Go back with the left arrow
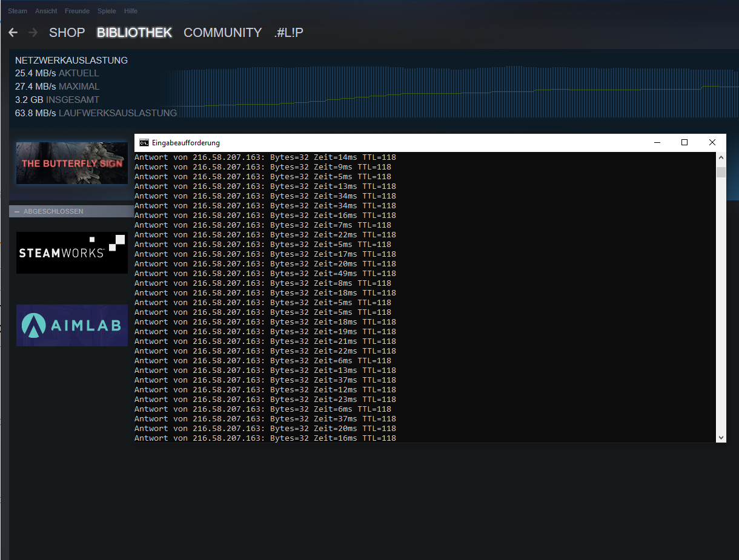This screenshot has width=739, height=560. 13,33
